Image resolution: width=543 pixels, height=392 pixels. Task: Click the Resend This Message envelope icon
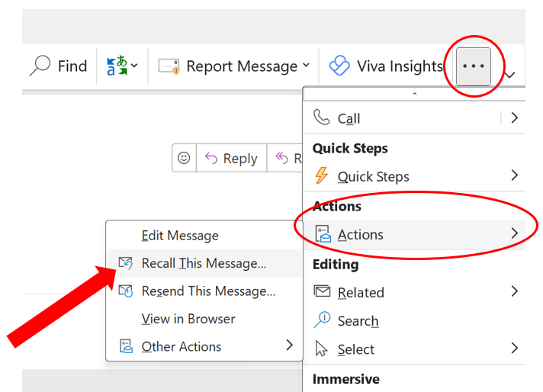(x=125, y=291)
